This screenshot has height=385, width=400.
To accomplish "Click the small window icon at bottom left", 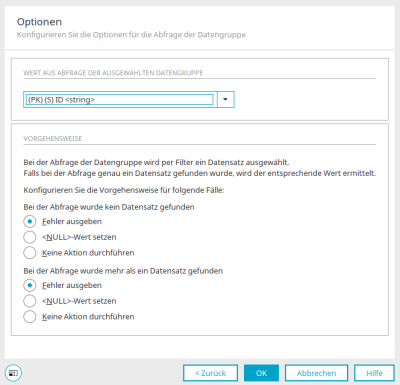I will tap(13, 373).
